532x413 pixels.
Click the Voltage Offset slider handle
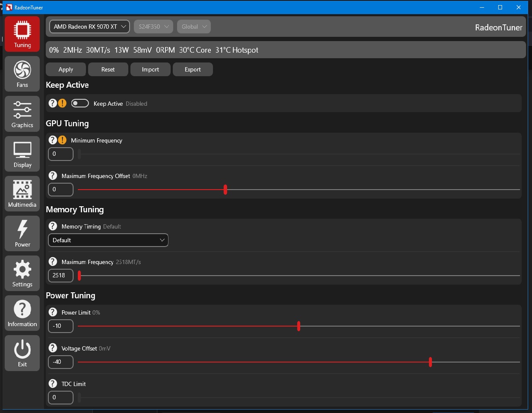pos(430,362)
